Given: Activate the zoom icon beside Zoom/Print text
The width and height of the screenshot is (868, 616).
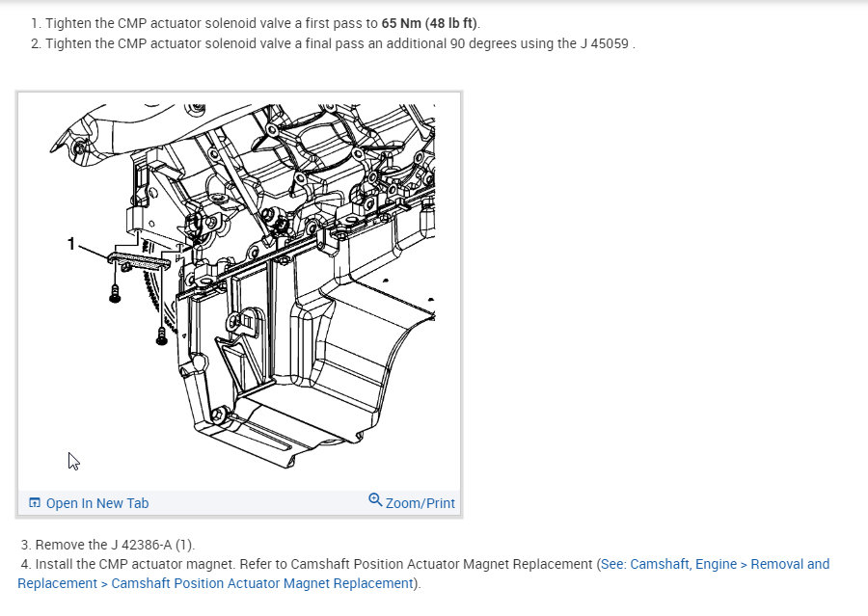Looking at the screenshot, I should pos(375,501).
